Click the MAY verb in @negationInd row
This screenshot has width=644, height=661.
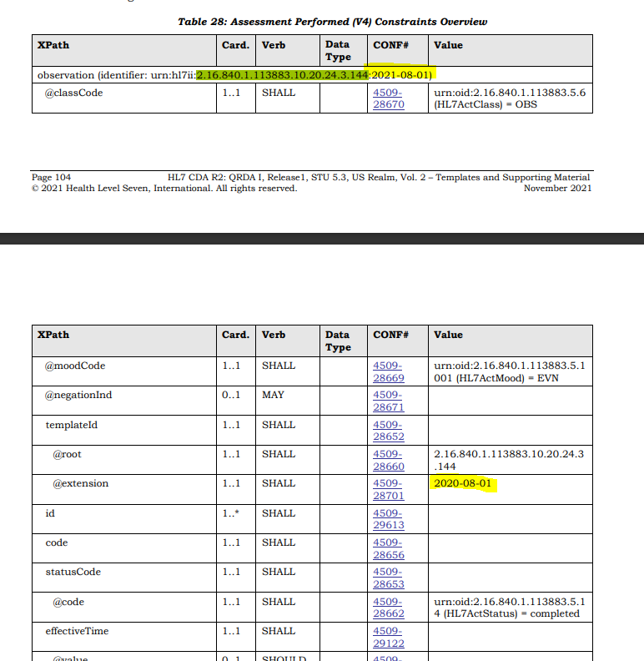tap(273, 395)
